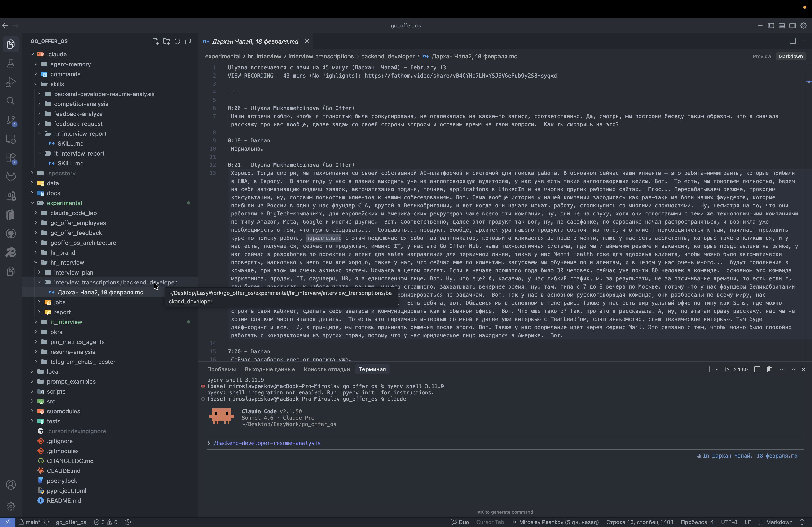Screen dimensions: 812x527
Task: Kill terminal with the trash icon
Action: coord(769,369)
